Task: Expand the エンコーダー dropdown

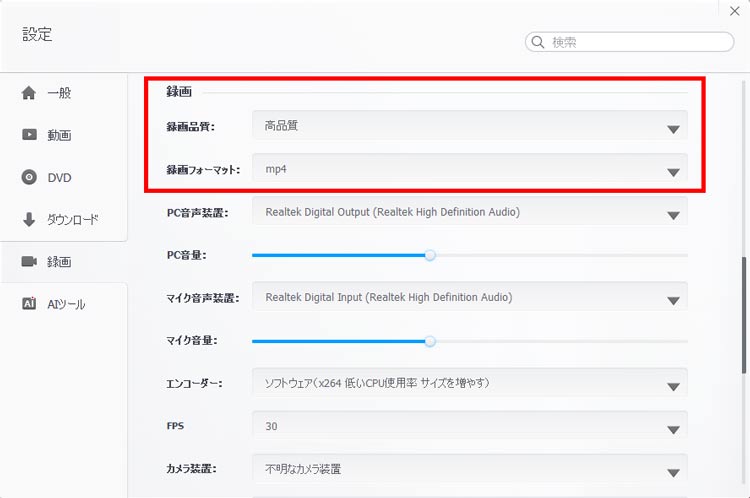Action: point(470,383)
